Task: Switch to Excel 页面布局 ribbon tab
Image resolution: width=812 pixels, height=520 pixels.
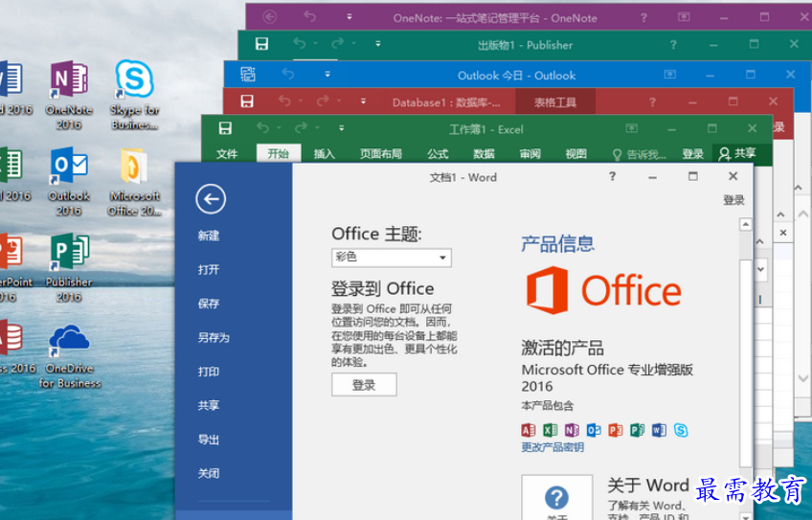Action: coord(381,154)
